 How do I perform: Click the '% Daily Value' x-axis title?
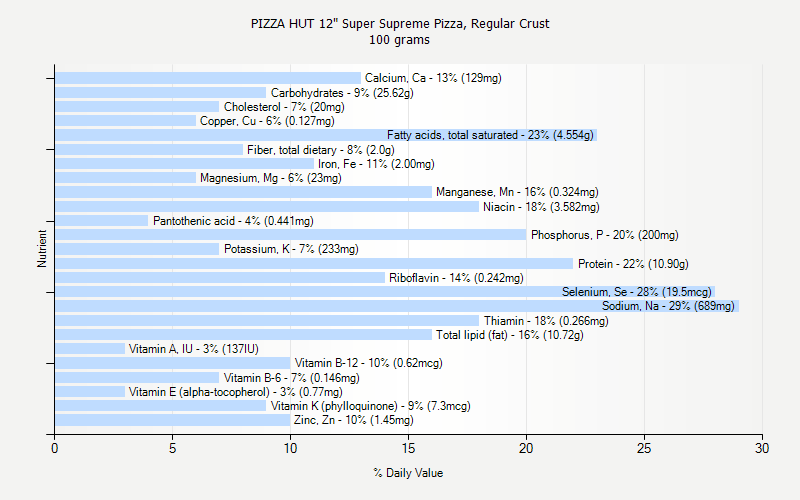tap(408, 473)
